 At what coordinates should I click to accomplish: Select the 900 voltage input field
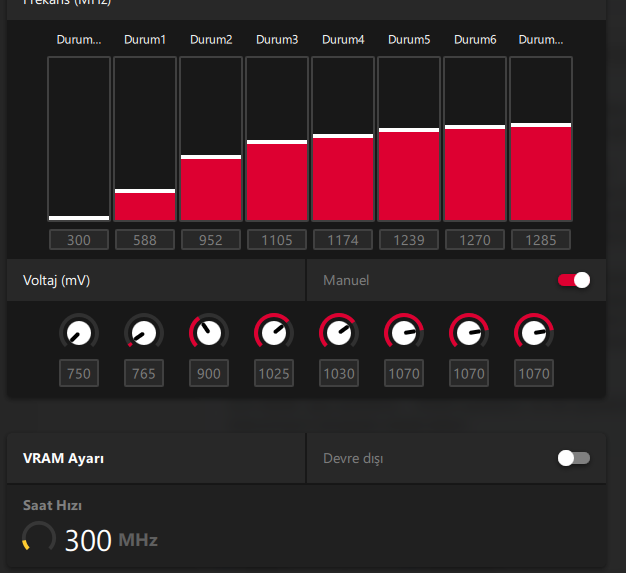click(209, 373)
